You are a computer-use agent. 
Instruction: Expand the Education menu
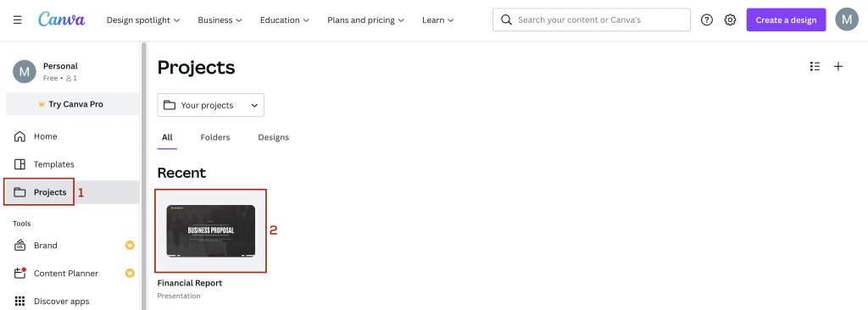285,20
